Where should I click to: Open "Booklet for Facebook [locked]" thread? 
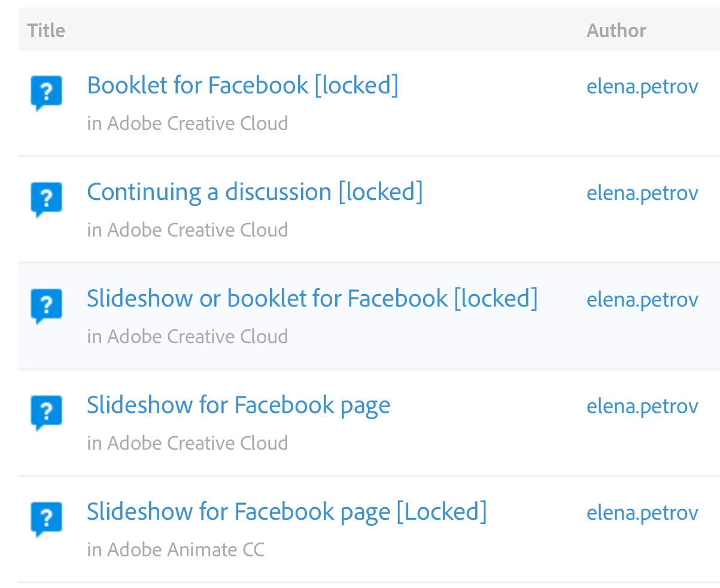pyautogui.click(x=242, y=85)
